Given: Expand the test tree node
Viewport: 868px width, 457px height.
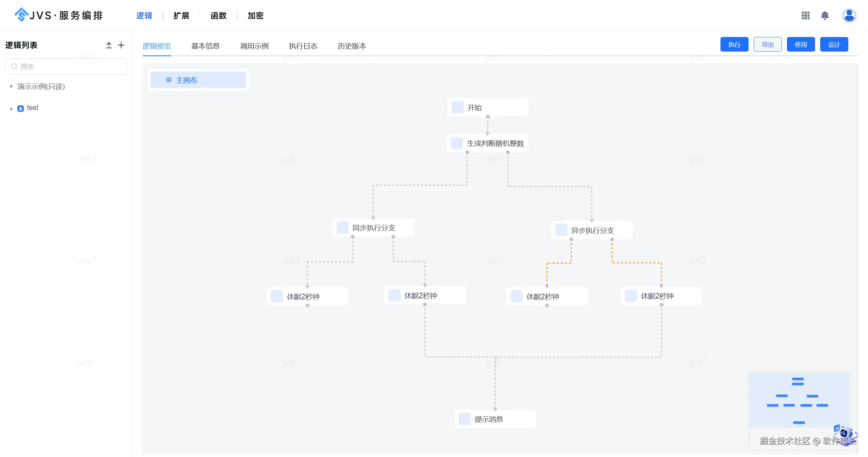Looking at the screenshot, I should [x=11, y=109].
